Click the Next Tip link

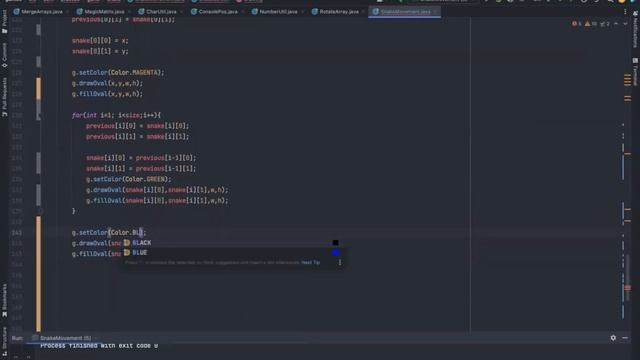point(311,262)
